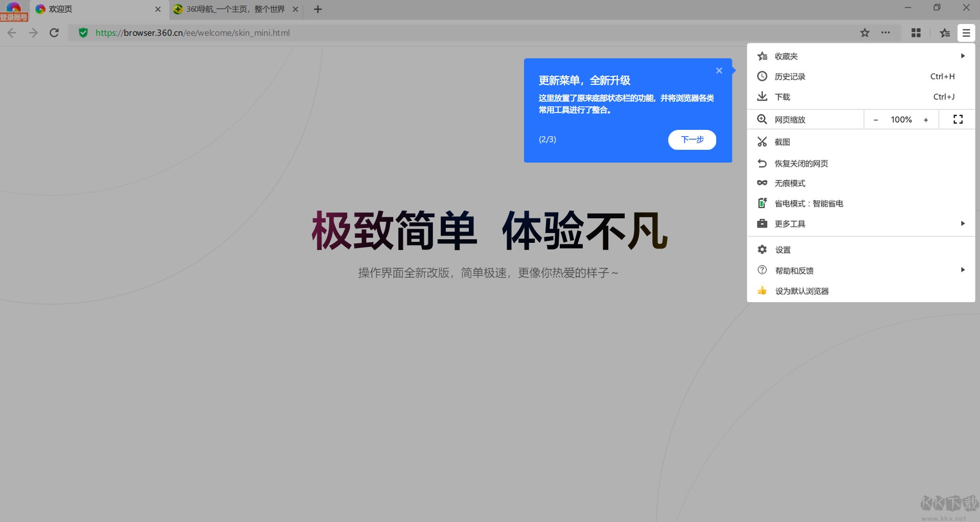
Task: Open the bookmarks list star icon
Action: click(x=944, y=32)
